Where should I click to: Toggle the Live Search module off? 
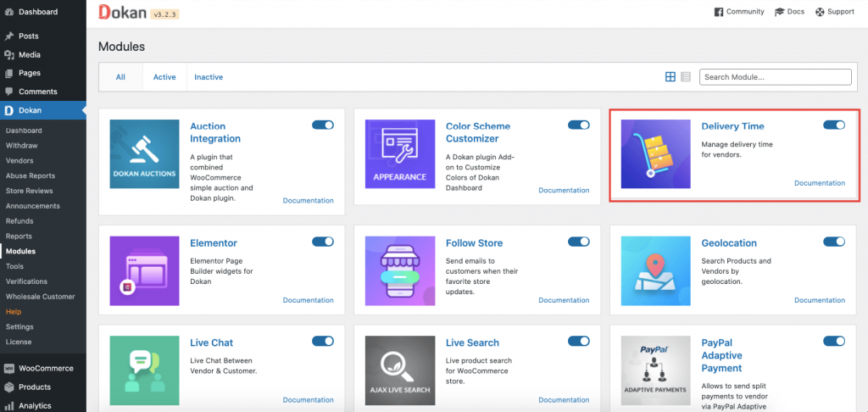[x=578, y=341]
